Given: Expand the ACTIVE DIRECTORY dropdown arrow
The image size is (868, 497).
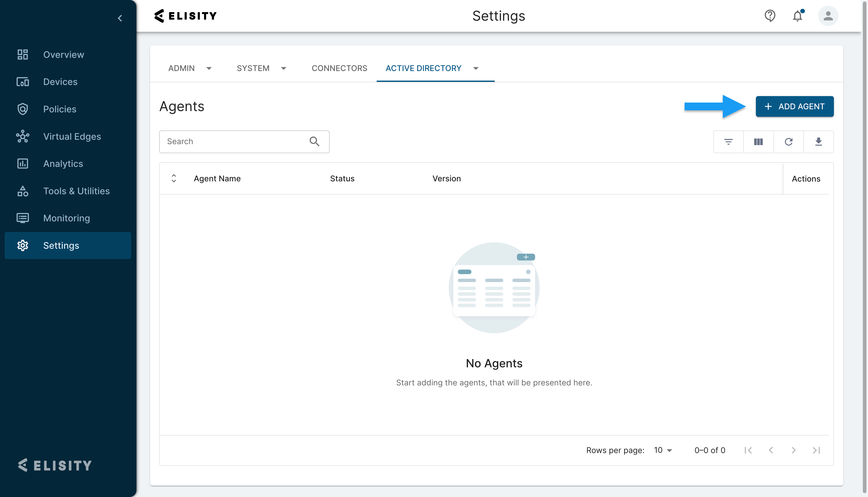Looking at the screenshot, I should (476, 68).
